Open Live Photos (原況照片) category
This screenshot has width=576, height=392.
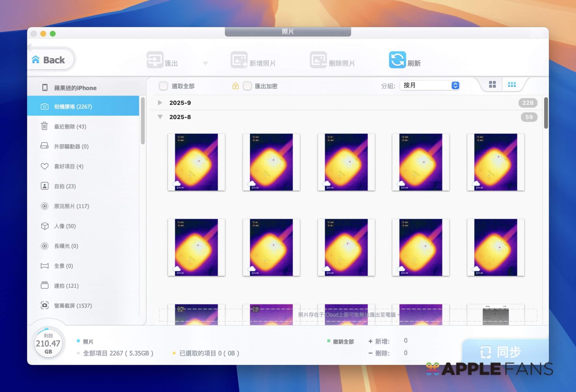[x=71, y=206]
